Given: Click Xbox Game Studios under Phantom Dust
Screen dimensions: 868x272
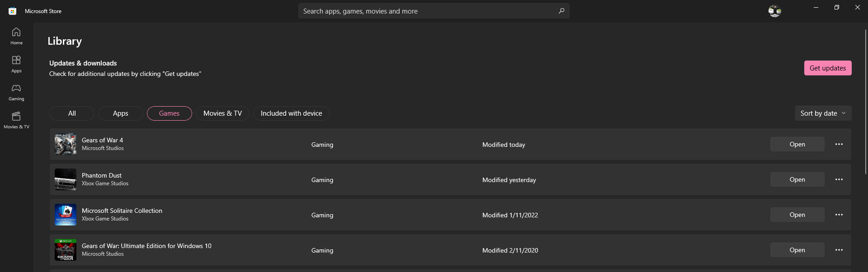Looking at the screenshot, I should pos(105,183).
